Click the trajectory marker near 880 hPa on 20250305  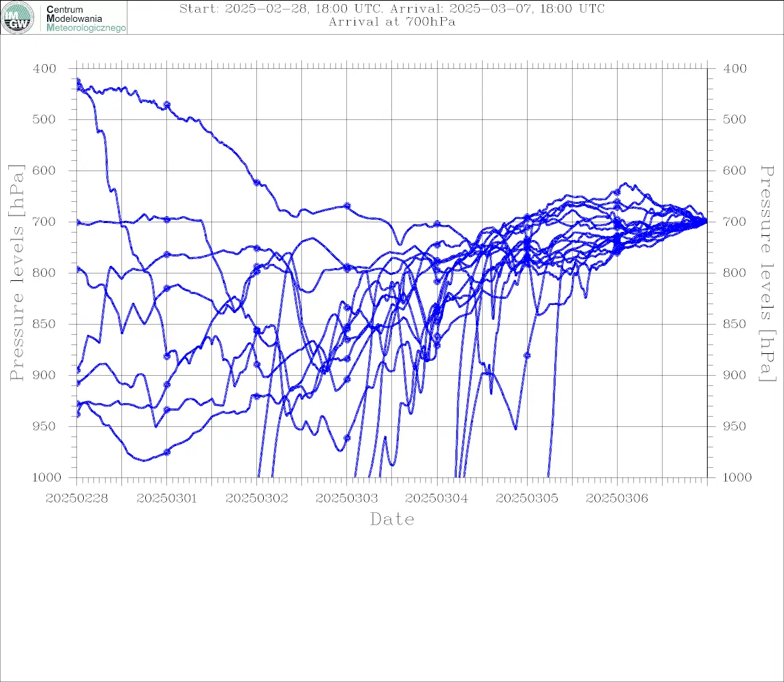point(527,355)
